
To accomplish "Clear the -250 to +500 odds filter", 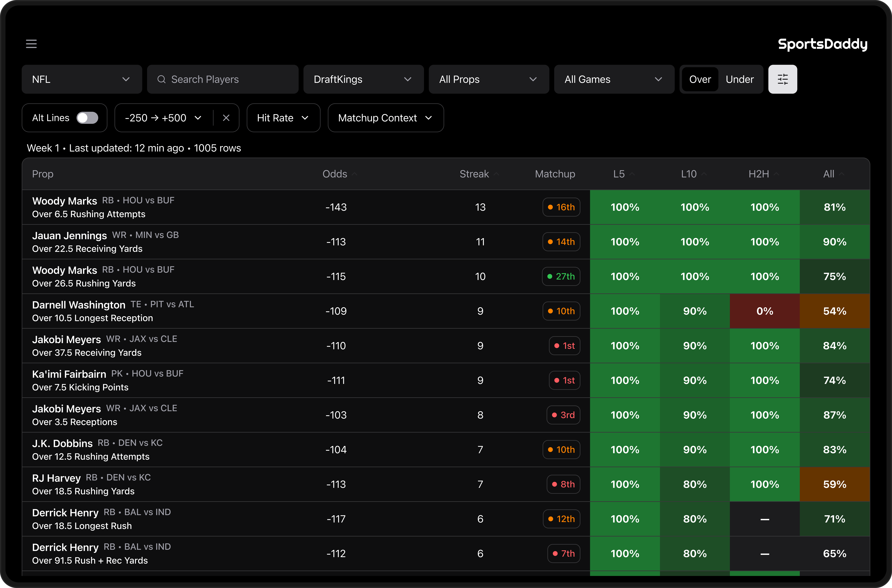I will [x=226, y=118].
